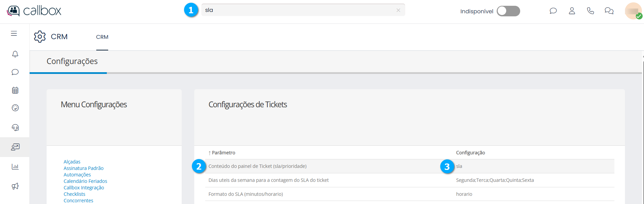Switch to the CRM tab
Viewport: 644px width, 204px height.
102,37
